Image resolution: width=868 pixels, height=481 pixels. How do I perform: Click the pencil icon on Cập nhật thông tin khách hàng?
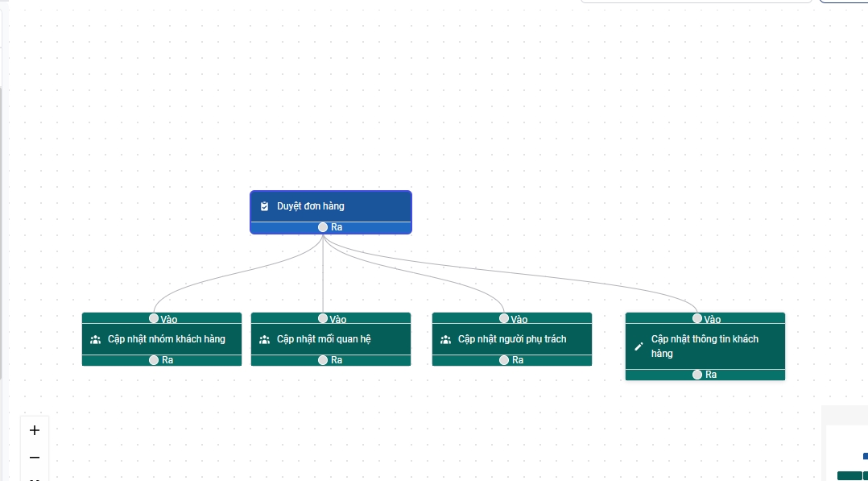[639, 346]
